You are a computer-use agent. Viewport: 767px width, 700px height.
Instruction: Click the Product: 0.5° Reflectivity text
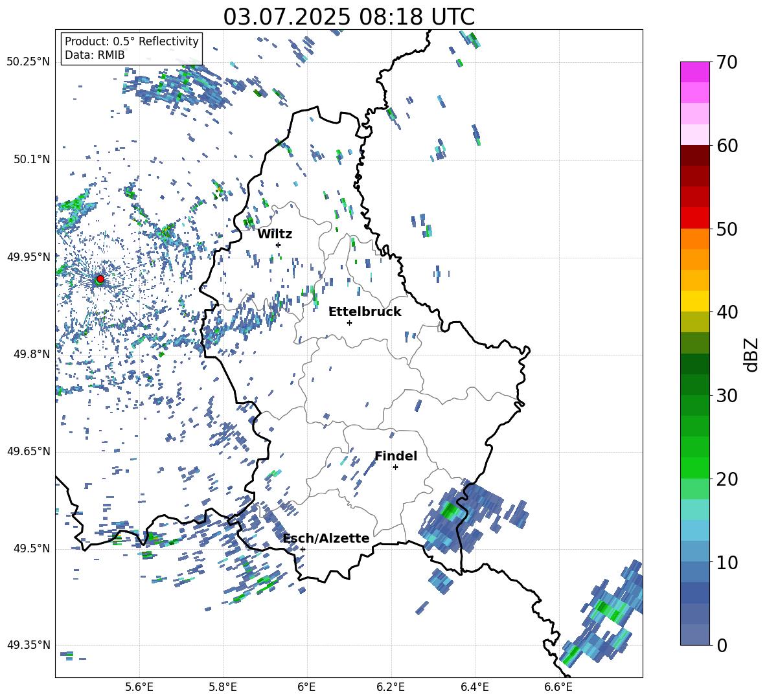click(x=132, y=41)
